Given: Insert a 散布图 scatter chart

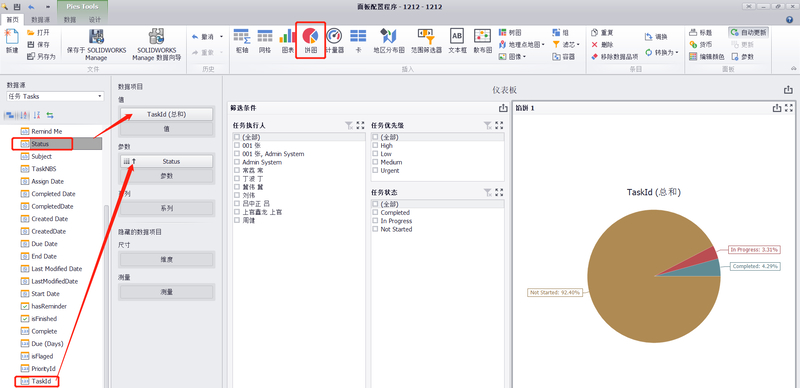Looking at the screenshot, I should click(x=482, y=41).
